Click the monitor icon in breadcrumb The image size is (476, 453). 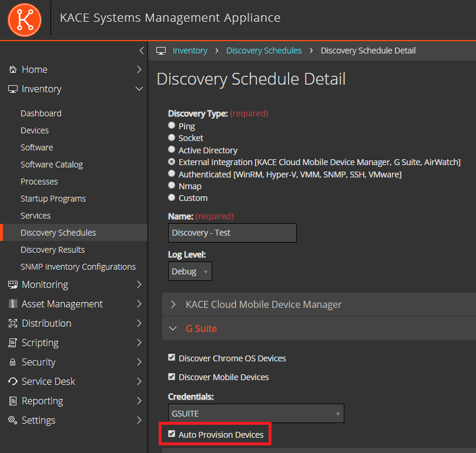[x=161, y=51]
